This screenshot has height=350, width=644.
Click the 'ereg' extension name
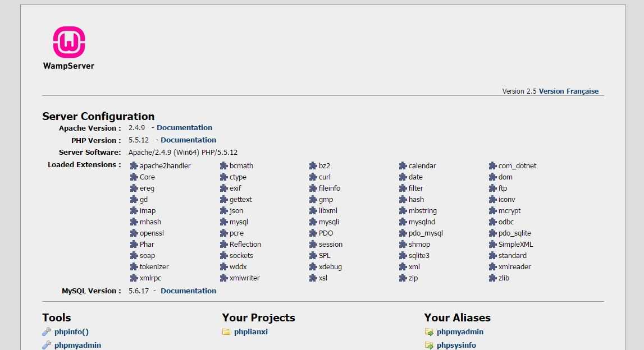[x=147, y=188]
